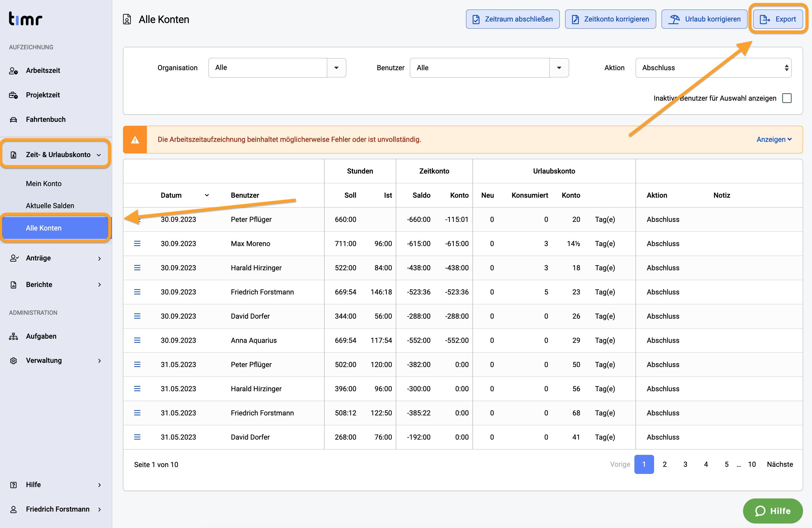
Task: Open row menu for Peter Pflüger 31.05.2023
Action: 137,365
